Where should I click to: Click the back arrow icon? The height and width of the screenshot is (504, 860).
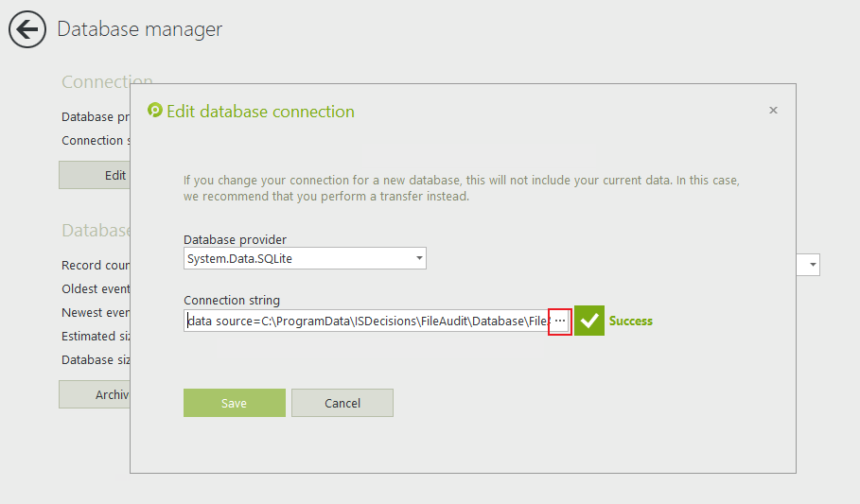pyautogui.click(x=27, y=29)
